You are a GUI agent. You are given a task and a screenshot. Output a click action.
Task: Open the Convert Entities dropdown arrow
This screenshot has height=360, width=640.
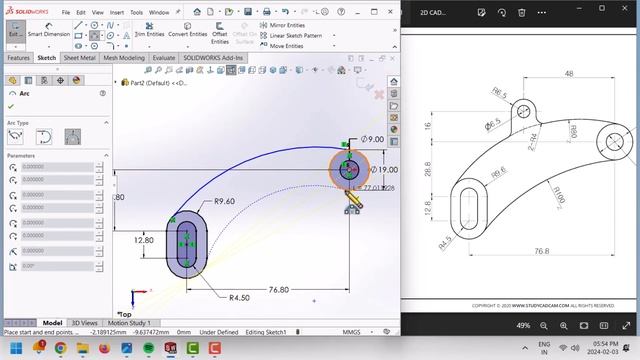click(x=188, y=46)
